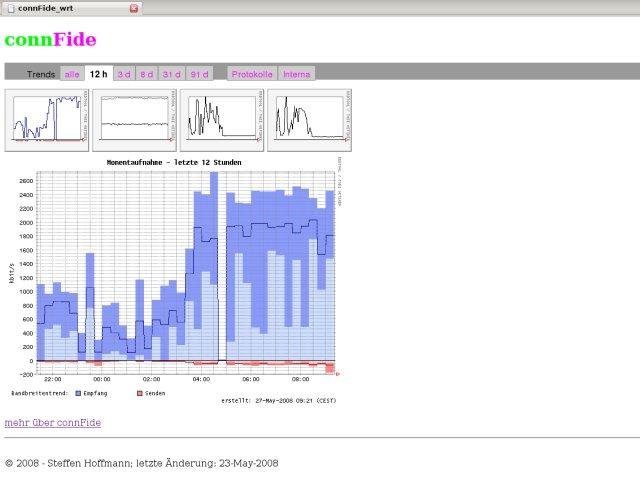Click the 'Empfang' legend label

coord(95,393)
